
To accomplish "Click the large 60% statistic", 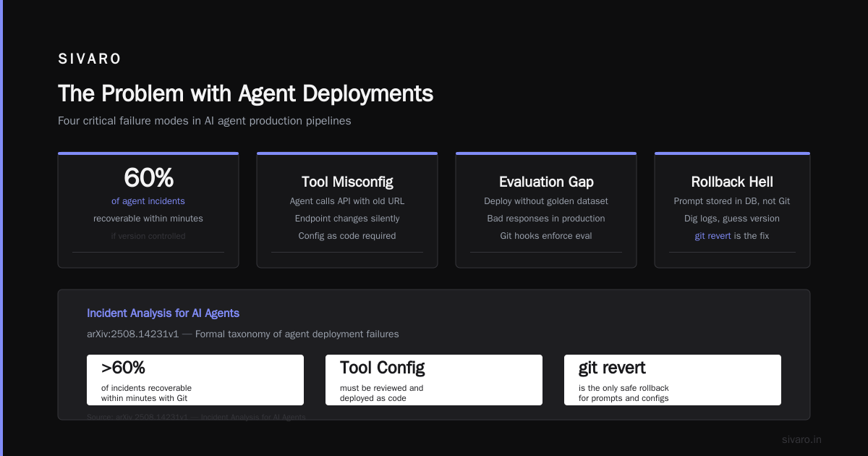I will (x=148, y=178).
